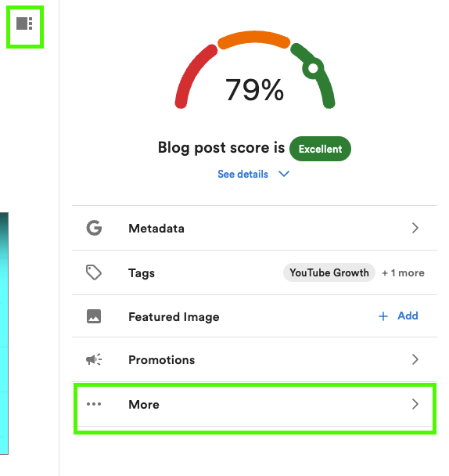Open the Metadata section label

pos(156,229)
